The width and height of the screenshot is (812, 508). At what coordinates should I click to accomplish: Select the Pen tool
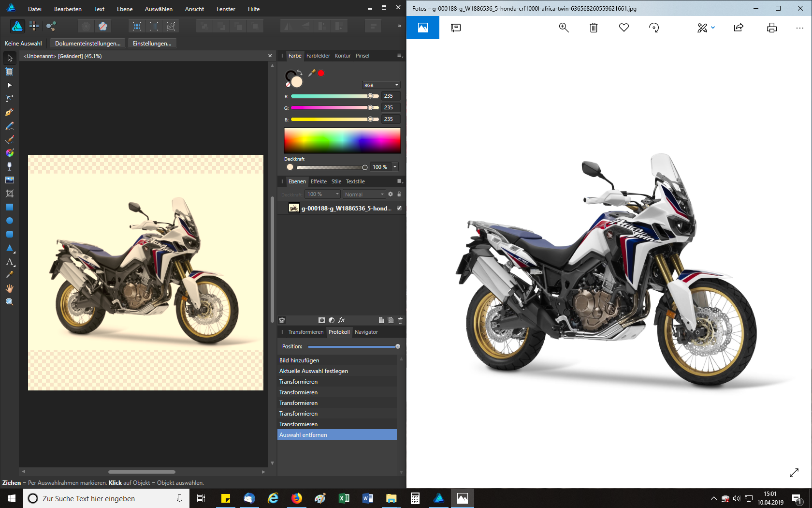coord(10,112)
